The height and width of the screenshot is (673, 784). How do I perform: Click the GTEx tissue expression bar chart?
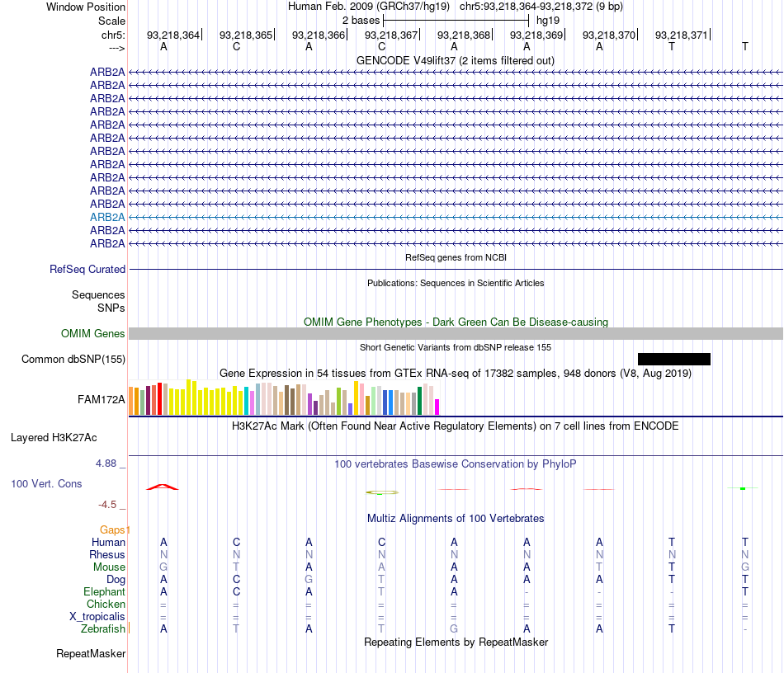tap(284, 398)
